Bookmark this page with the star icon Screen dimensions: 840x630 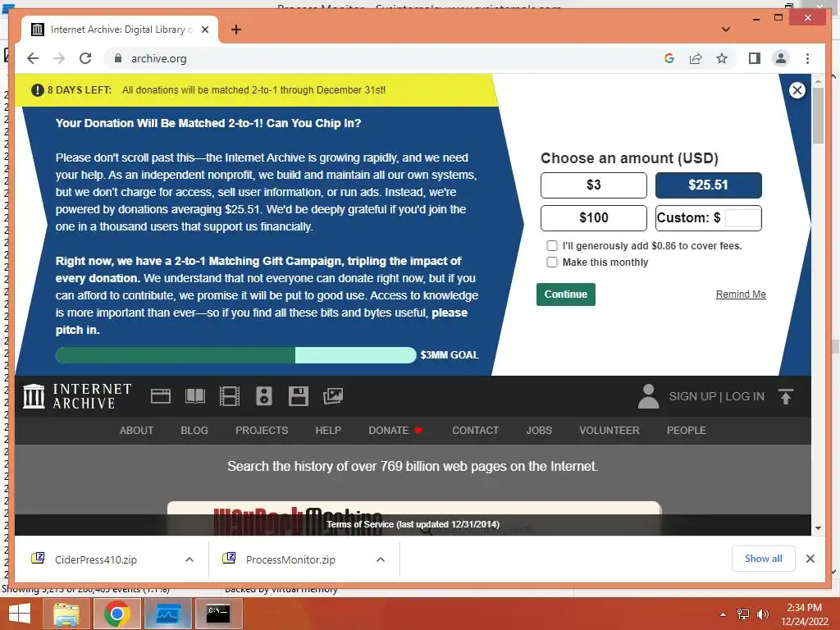pyautogui.click(x=722, y=58)
